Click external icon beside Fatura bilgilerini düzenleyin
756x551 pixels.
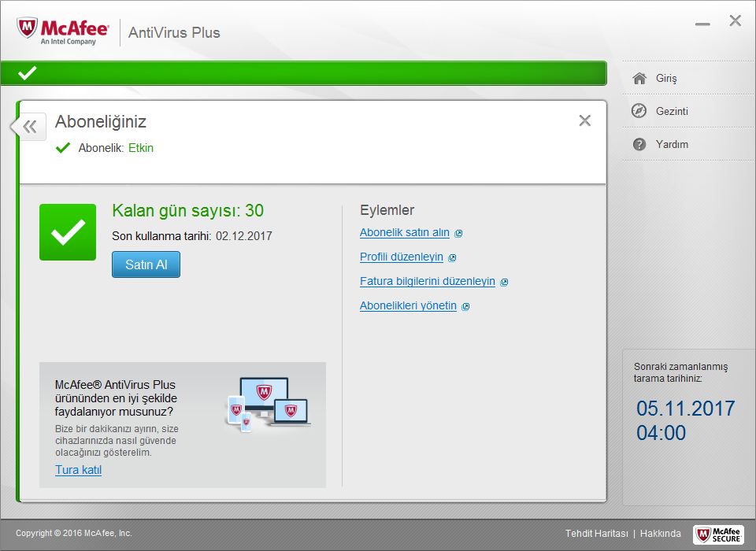(x=504, y=283)
